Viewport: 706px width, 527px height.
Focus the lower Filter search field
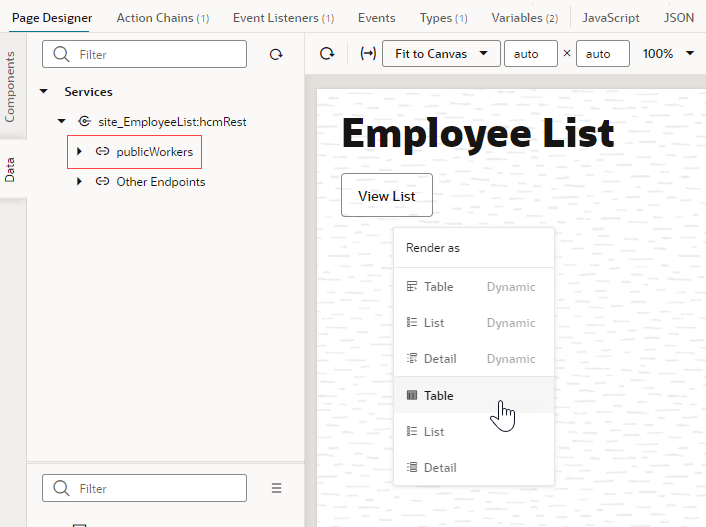(x=145, y=488)
